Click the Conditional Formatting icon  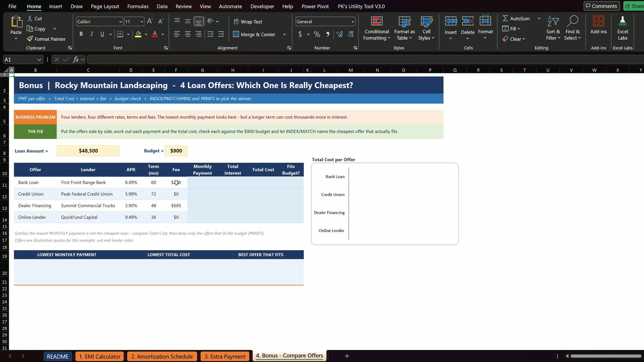coord(377,22)
